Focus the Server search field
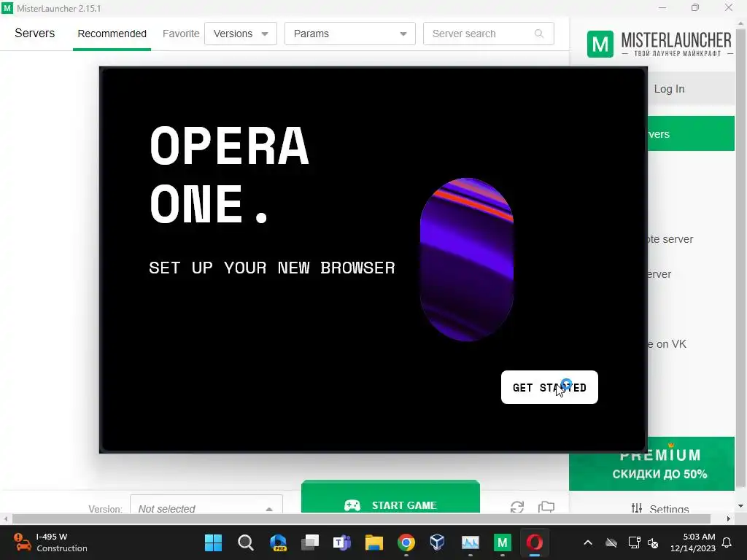 (x=488, y=34)
